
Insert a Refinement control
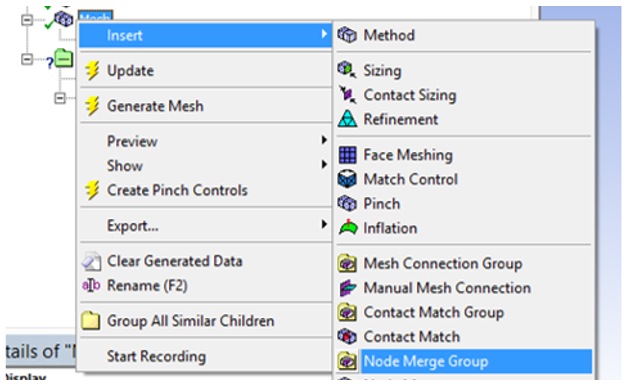pos(464,119)
